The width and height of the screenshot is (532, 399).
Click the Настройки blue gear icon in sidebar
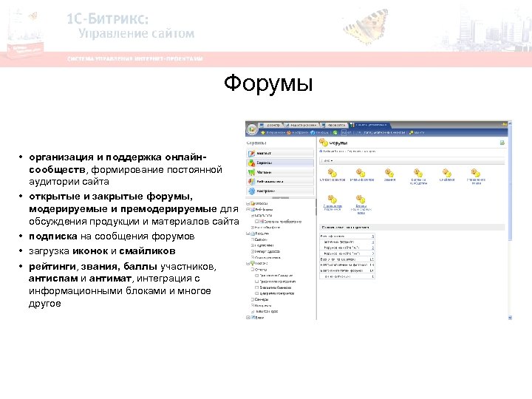[x=251, y=191]
